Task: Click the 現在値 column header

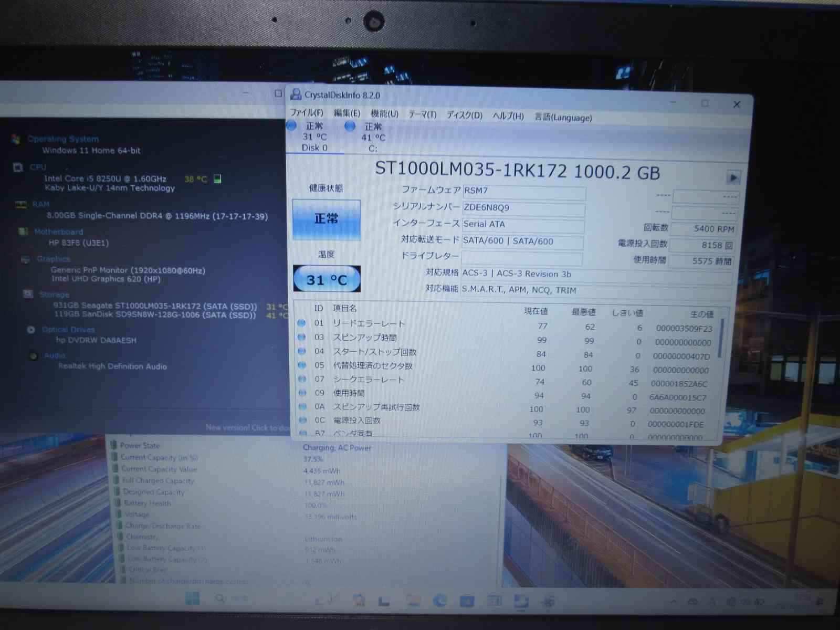Action: pos(536,311)
